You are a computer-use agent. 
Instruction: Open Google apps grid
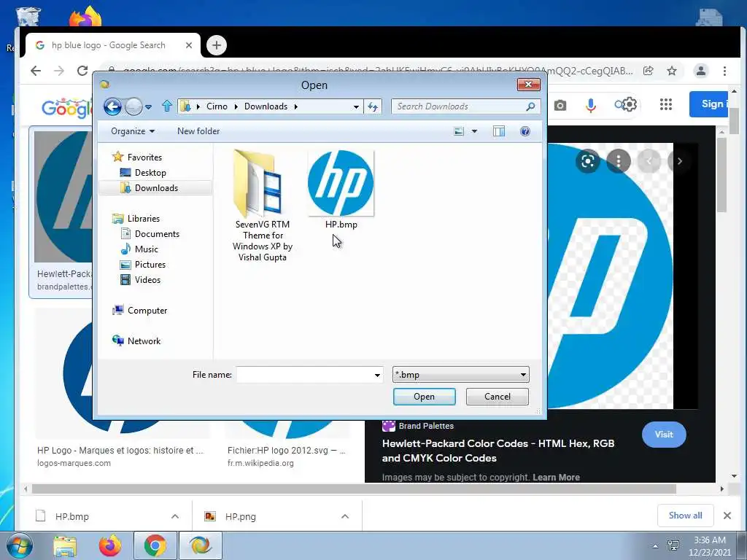(x=665, y=104)
